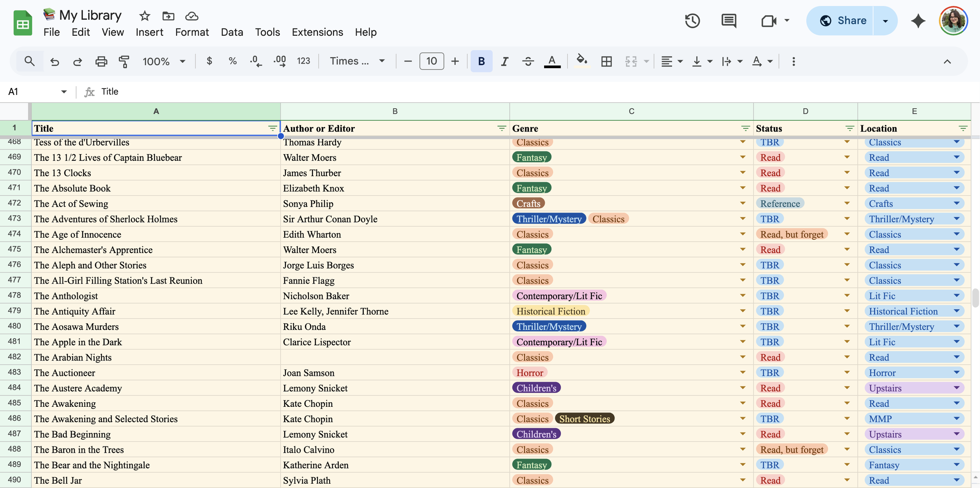Screen dimensions: 980x488
Task: Open the text color picker
Action: [x=552, y=61]
